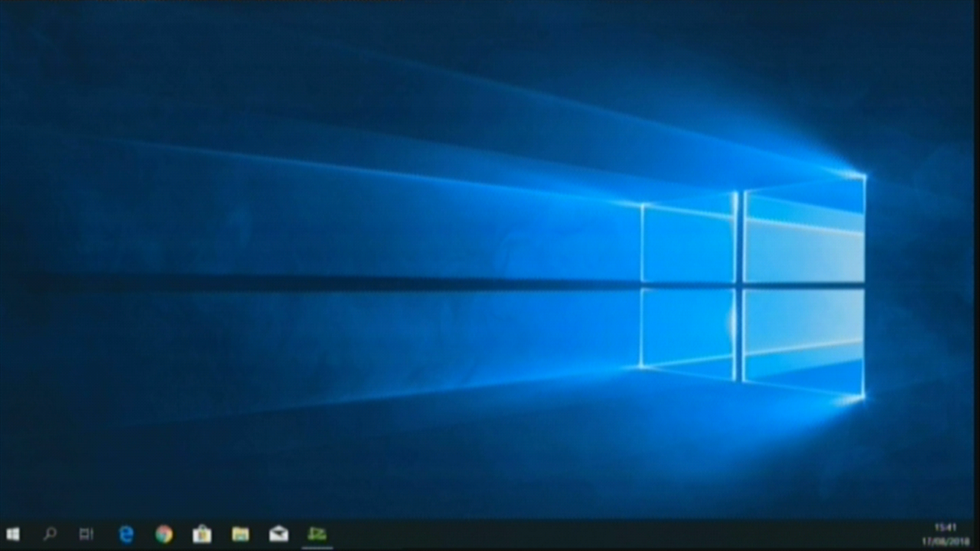Open the Mail app from the taskbar
This screenshot has width=980, height=551.
pyautogui.click(x=279, y=534)
